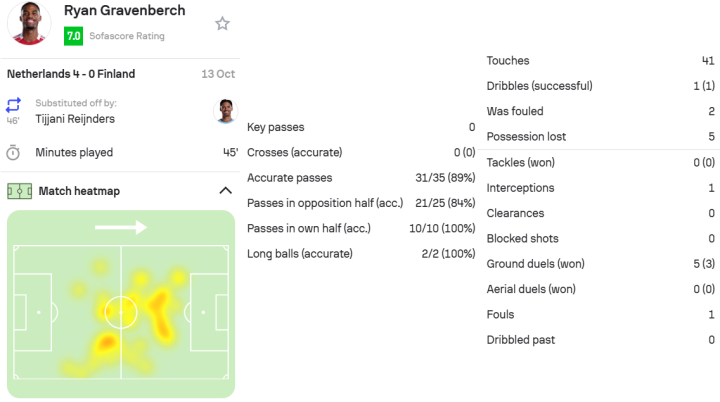
Task: Click the Ground duels (won) row
Action: [x=600, y=264]
